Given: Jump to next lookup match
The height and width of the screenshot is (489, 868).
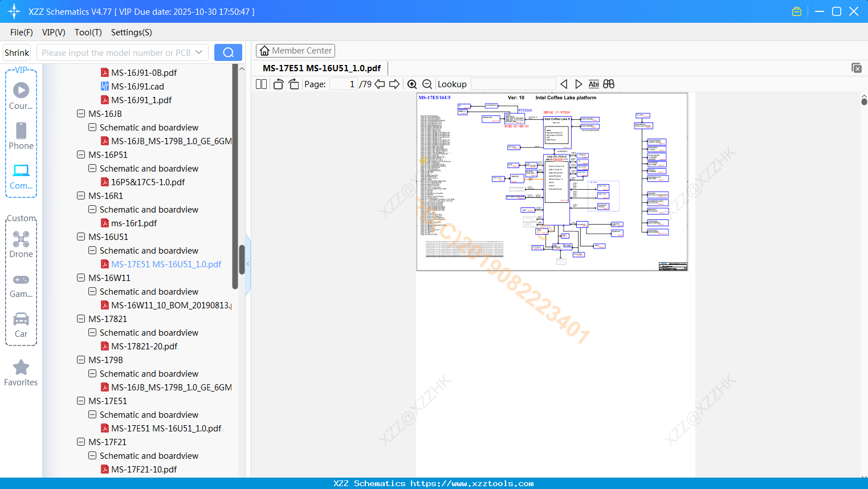Looking at the screenshot, I should pos(578,84).
